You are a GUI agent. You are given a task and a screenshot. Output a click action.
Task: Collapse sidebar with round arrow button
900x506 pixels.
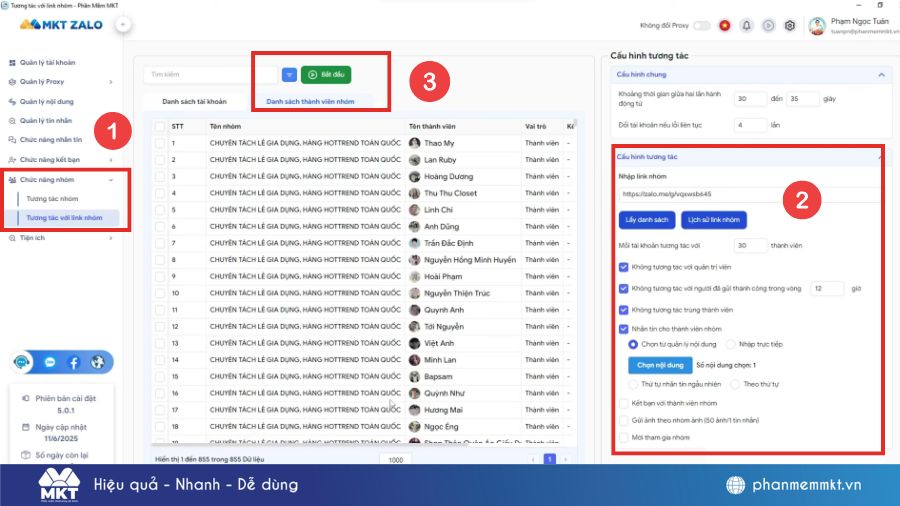tap(123, 25)
